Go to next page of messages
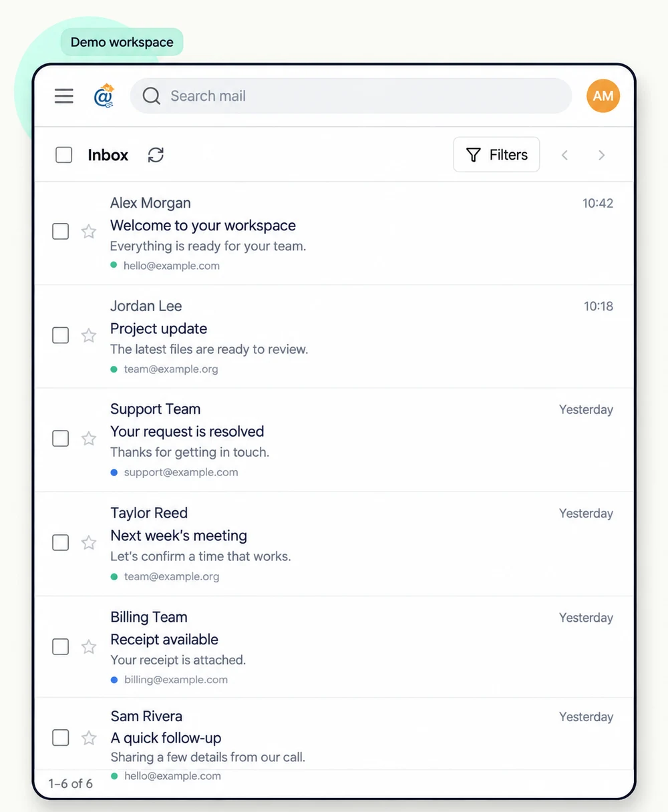Screen dimensions: 668x812 pyautogui.click(x=601, y=155)
